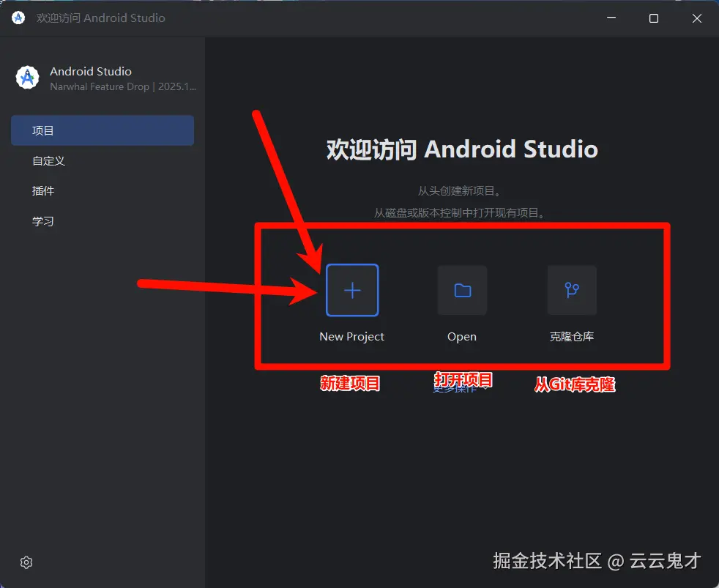
Task: Select the 项目 tab in the sidebar
Action: coord(103,131)
